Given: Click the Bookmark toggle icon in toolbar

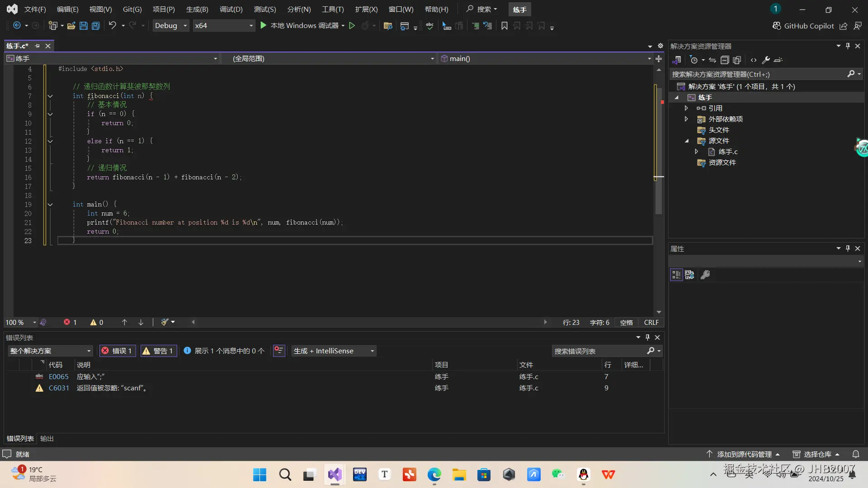Looking at the screenshot, I should (505, 26).
